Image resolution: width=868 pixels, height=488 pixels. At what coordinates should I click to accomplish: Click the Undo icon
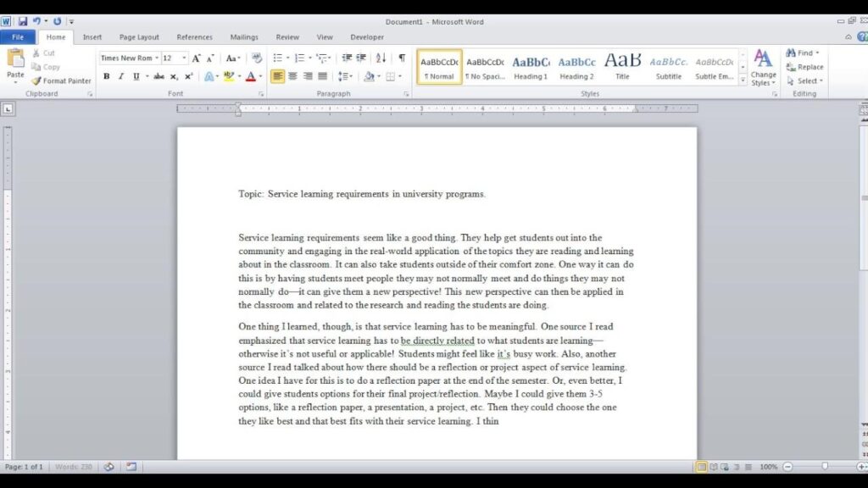[x=36, y=21]
